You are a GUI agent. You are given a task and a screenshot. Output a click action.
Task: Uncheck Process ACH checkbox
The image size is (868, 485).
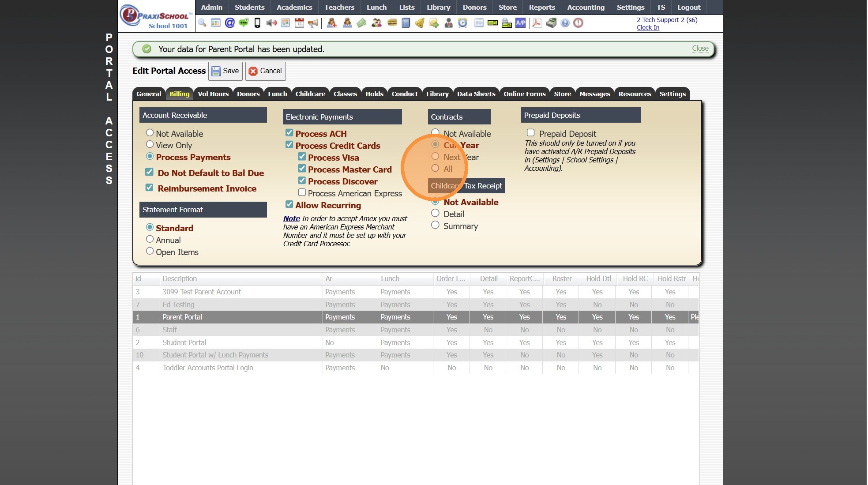[289, 133]
